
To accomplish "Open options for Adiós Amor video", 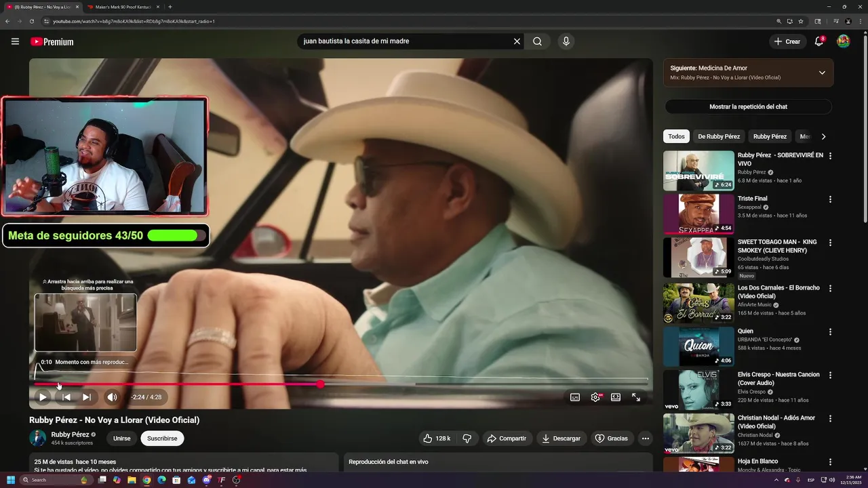I will pos(830,419).
